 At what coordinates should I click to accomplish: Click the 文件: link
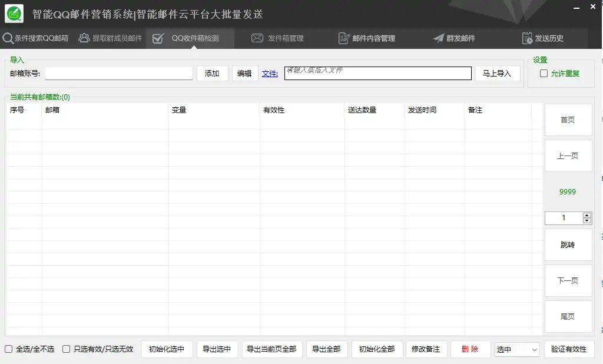(270, 74)
